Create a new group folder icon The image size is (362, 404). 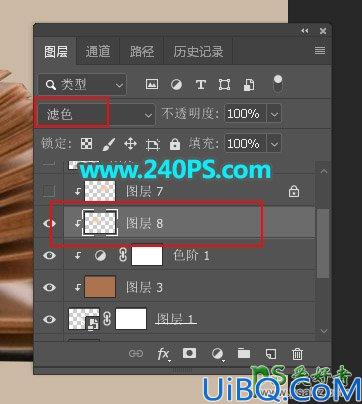point(244,353)
